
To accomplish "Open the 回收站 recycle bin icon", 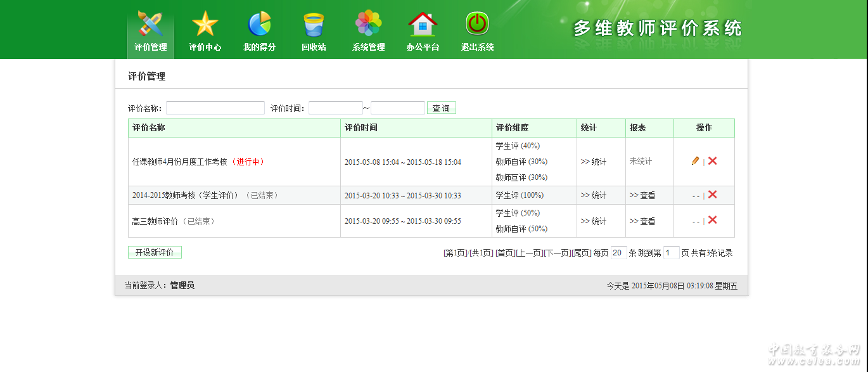I will click(314, 25).
